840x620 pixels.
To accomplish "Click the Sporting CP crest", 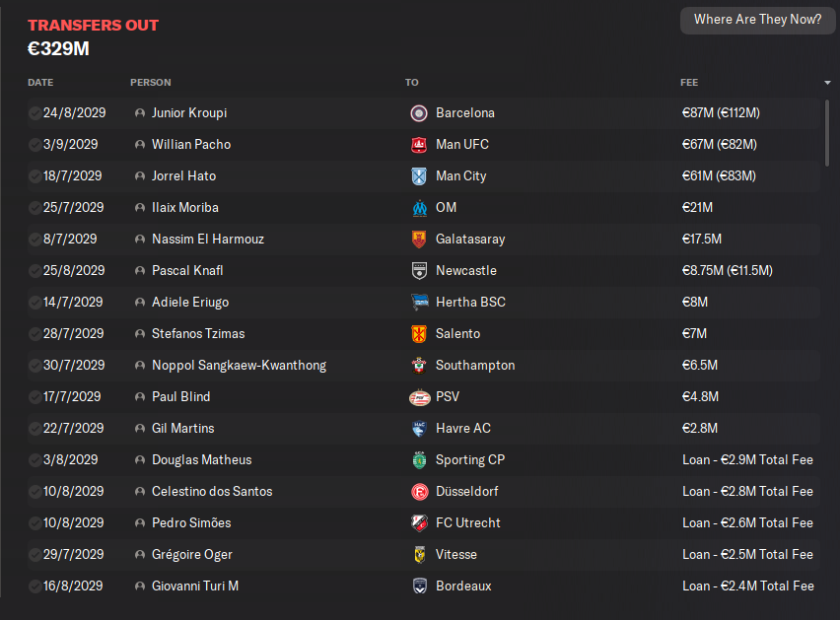I will tap(419, 460).
